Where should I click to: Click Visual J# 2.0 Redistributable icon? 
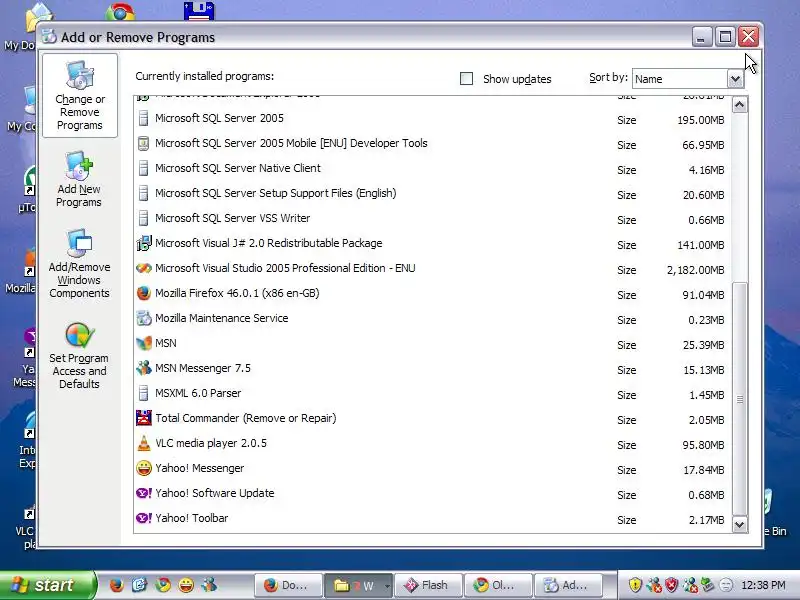point(144,243)
